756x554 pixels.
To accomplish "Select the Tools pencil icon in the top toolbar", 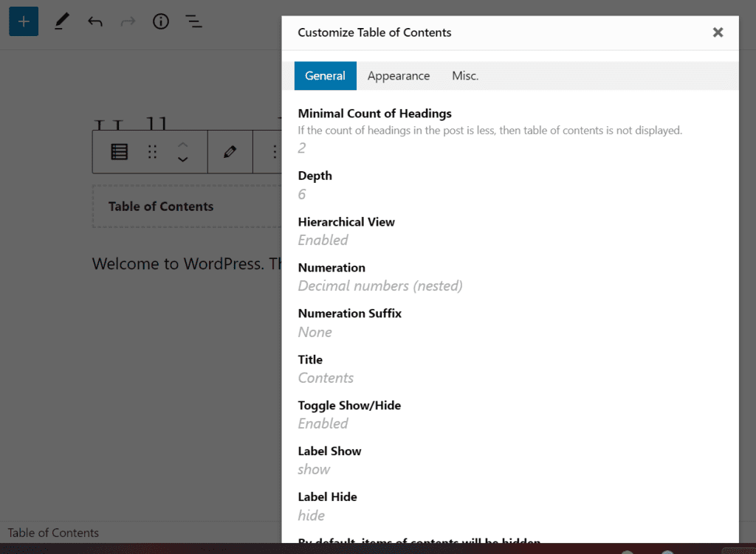I will (x=61, y=21).
